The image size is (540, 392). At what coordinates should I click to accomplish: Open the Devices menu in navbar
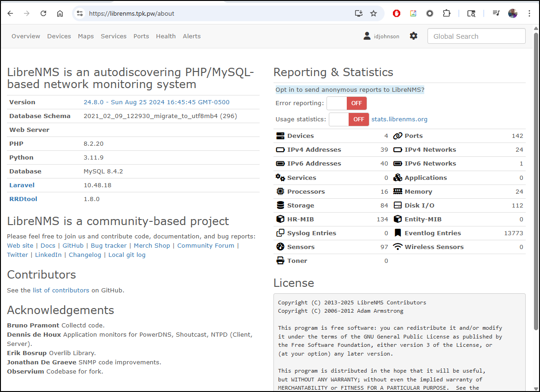pos(59,36)
